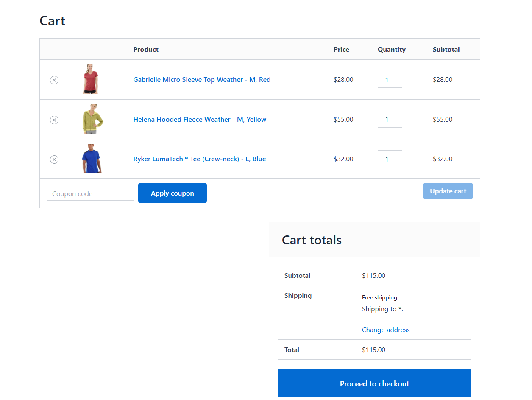Open the blue Ryker tee thumbnail
Viewport: 532px width, 400px height.
[91, 159]
